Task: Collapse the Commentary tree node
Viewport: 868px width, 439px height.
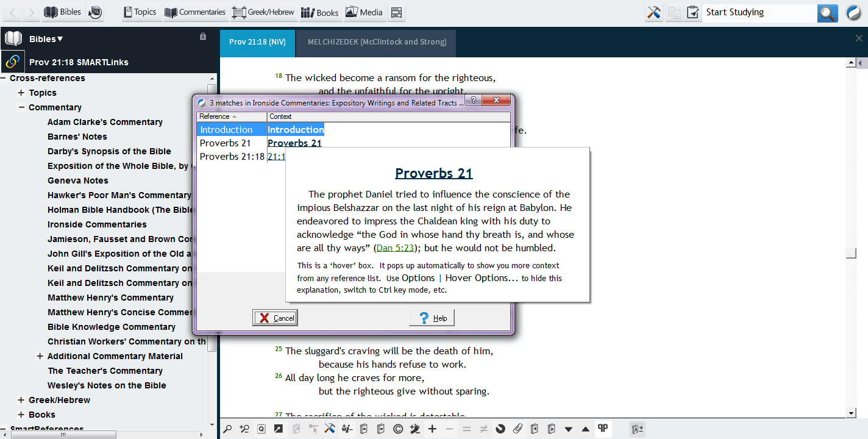Action: click(21, 107)
